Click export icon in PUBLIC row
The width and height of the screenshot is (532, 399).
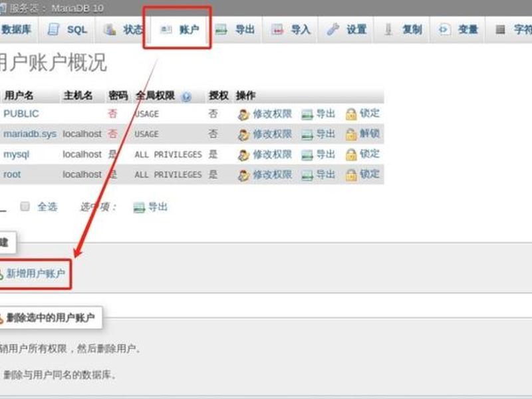point(307,114)
